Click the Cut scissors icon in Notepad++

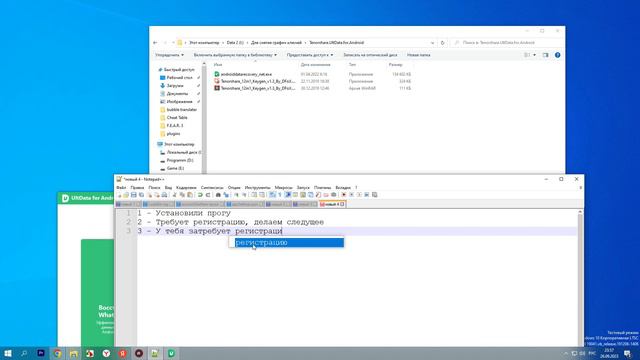[x=174, y=195]
